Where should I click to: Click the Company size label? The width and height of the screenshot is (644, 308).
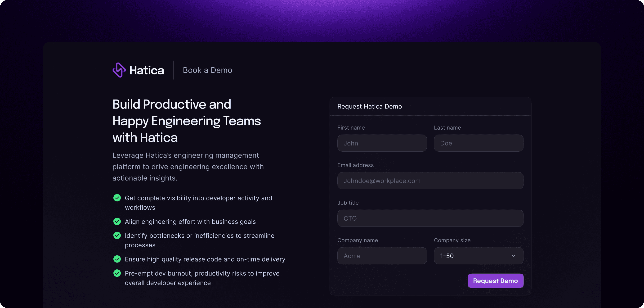452,240
